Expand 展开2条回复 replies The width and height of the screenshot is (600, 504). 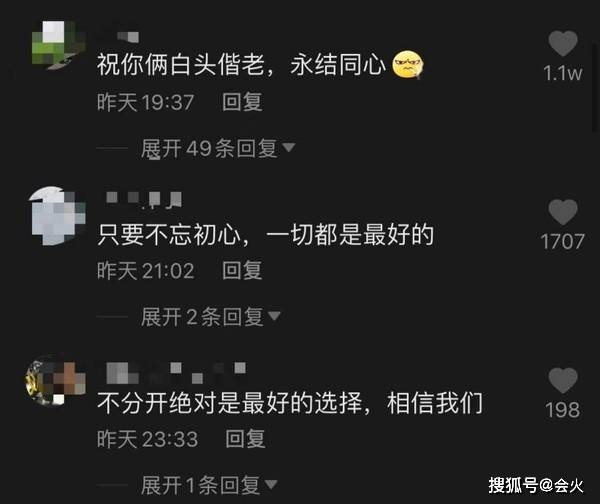point(210,317)
